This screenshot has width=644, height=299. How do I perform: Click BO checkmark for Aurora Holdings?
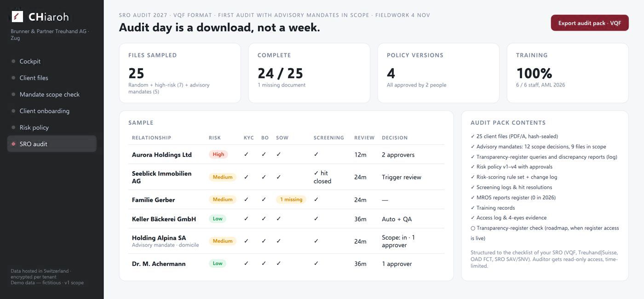coord(264,155)
